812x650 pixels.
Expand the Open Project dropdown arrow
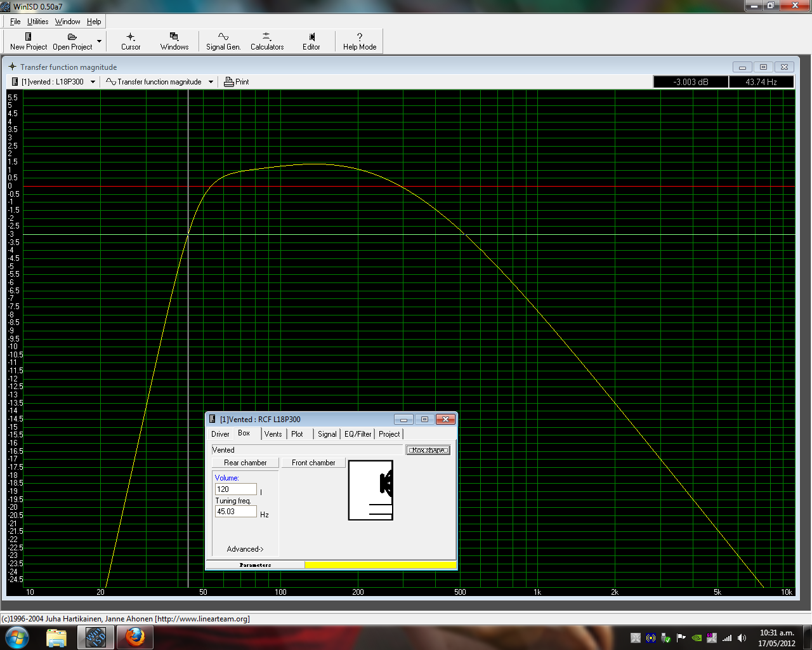[99, 41]
